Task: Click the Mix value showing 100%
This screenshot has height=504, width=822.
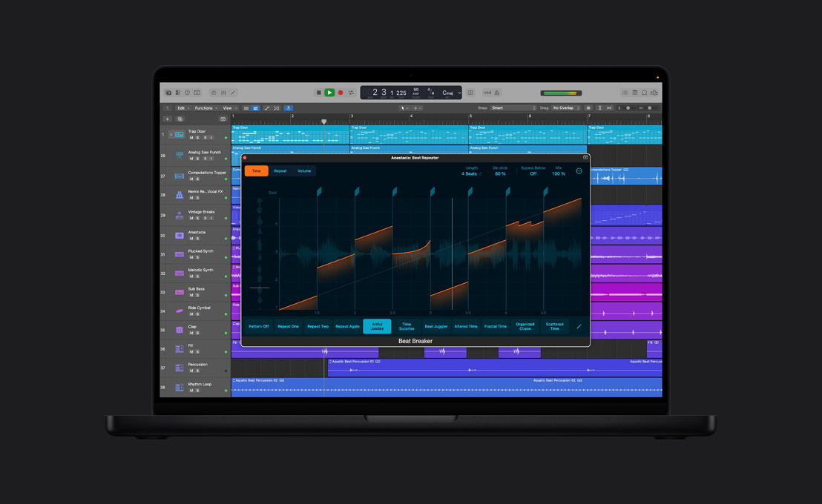Action: click(x=559, y=173)
